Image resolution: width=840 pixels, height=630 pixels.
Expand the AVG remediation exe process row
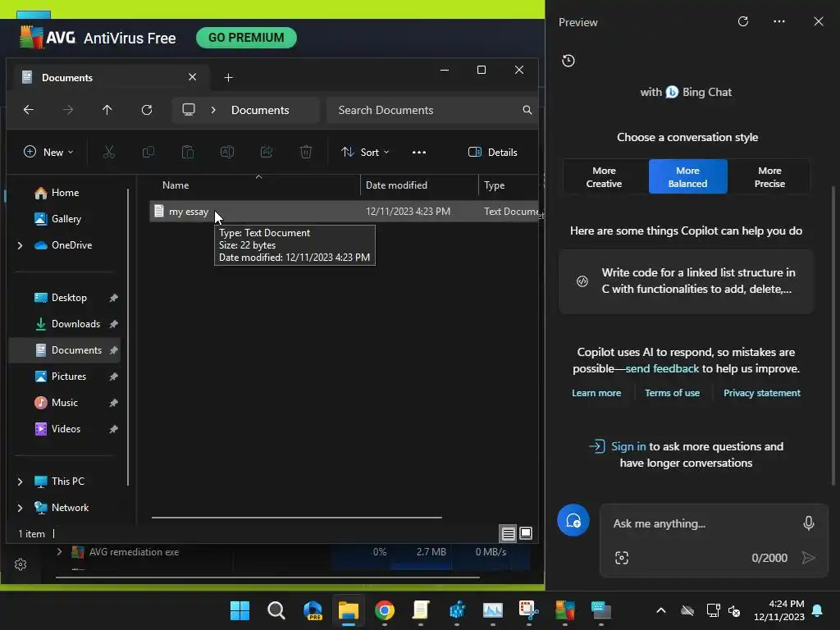(x=59, y=552)
